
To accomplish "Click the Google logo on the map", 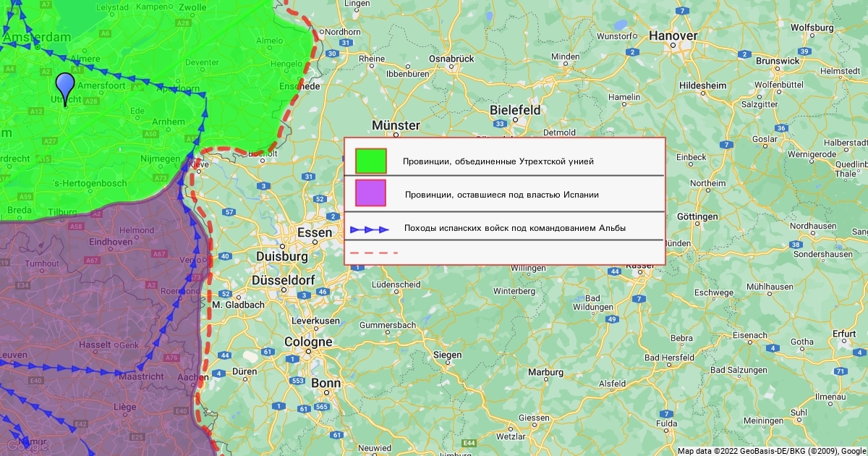I will click(27, 446).
